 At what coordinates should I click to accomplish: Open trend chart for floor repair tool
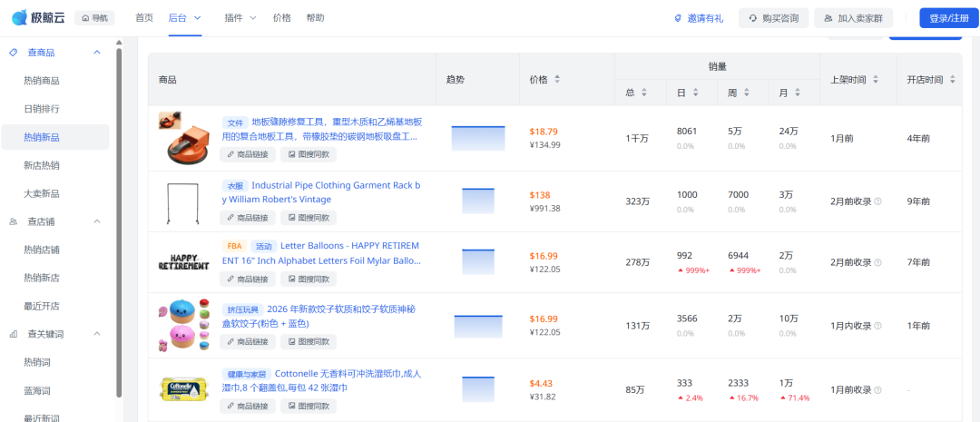[478, 138]
